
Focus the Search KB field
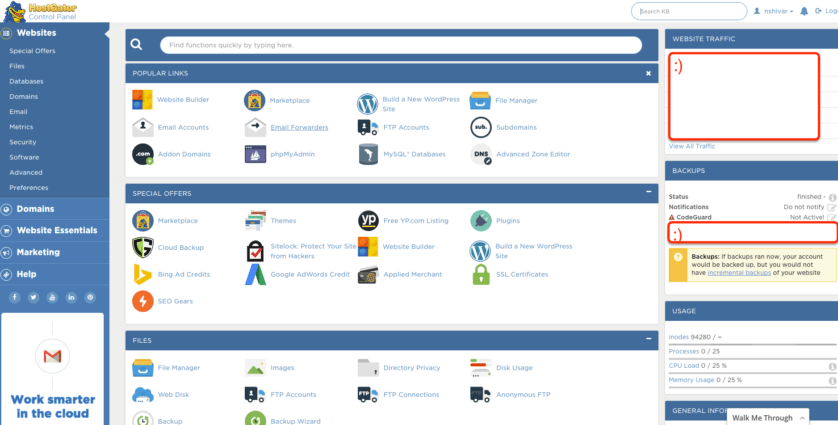pos(689,11)
